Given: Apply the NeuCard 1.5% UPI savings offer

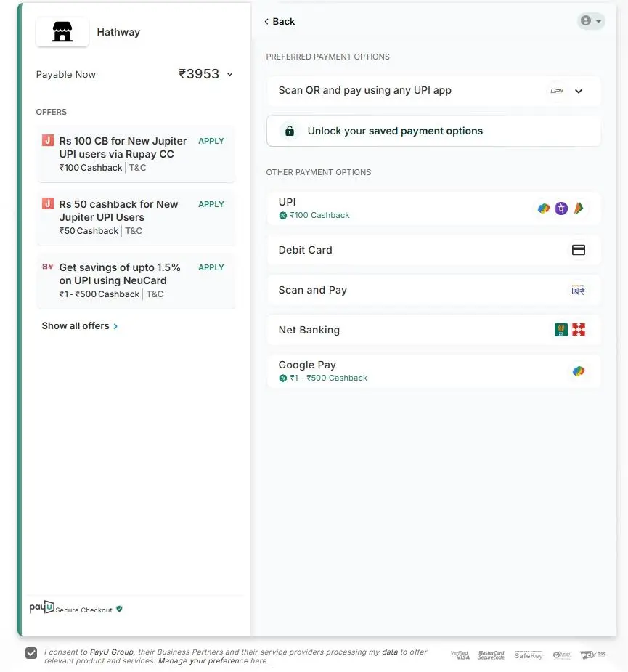Looking at the screenshot, I should pyautogui.click(x=211, y=267).
